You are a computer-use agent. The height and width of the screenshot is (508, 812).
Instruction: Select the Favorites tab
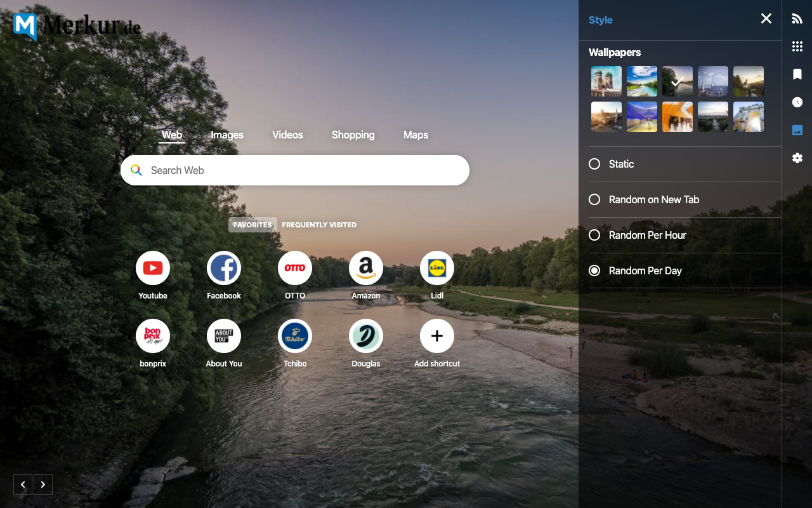click(252, 225)
